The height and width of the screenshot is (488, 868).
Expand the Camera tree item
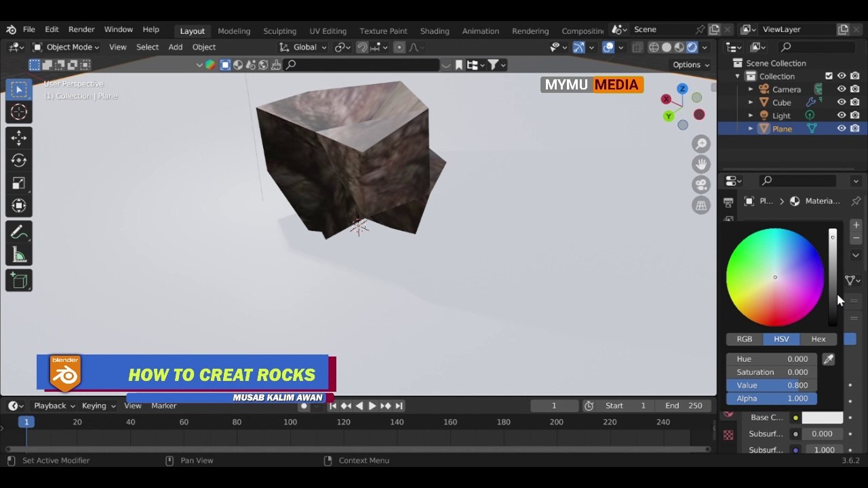[751, 89]
